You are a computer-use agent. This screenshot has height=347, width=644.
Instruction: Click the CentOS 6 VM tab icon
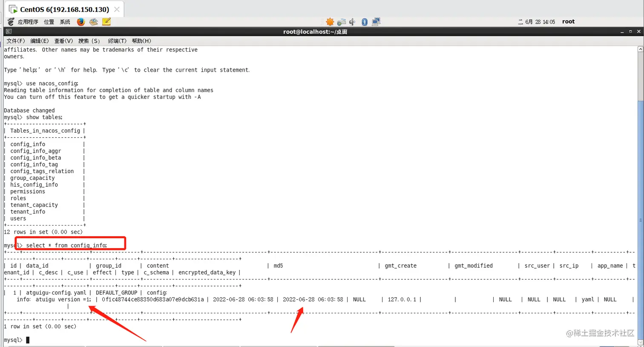pyautogui.click(x=13, y=9)
